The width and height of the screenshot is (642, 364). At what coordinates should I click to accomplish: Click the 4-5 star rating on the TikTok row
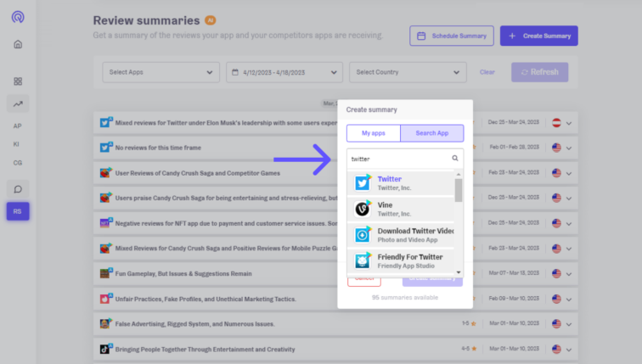pos(470,349)
